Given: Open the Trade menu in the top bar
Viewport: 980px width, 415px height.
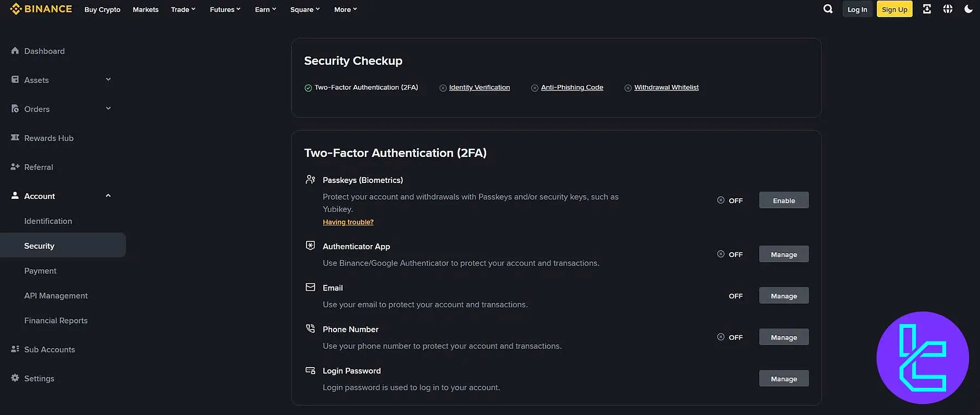Looking at the screenshot, I should click(x=183, y=9).
